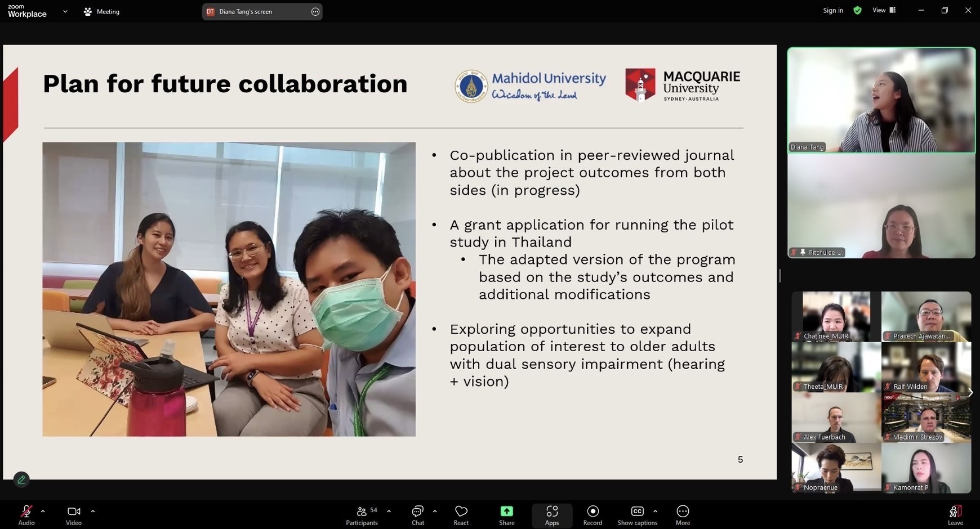980x529 pixels.
Task: Click the encryption shield icon
Action: (x=857, y=11)
